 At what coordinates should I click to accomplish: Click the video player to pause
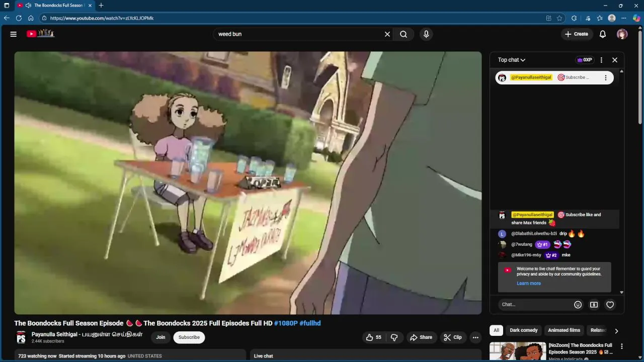point(248,183)
